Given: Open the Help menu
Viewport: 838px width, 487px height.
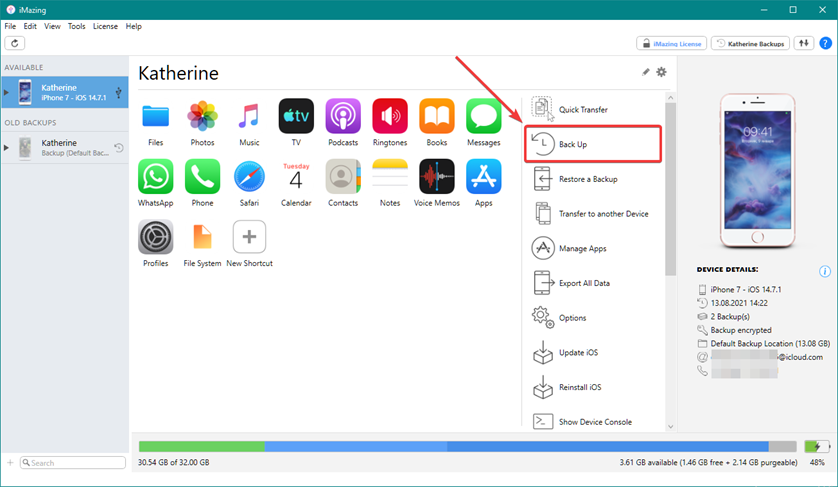Looking at the screenshot, I should tap(134, 26).
